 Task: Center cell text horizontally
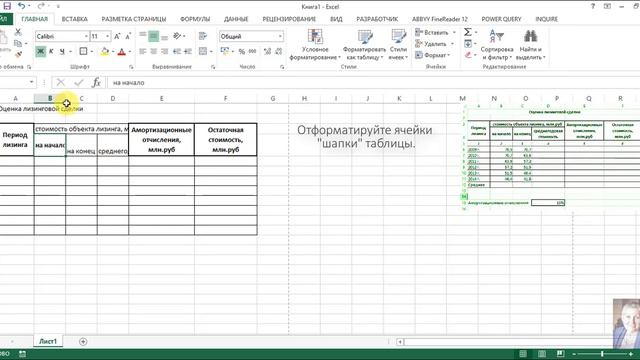tap(153, 51)
